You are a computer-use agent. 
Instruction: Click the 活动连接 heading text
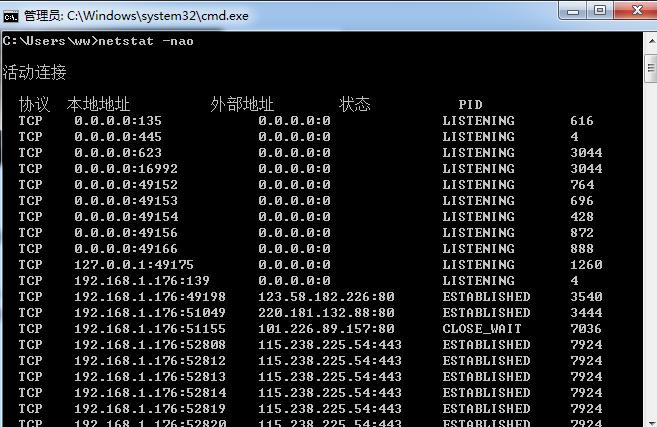coord(35,73)
